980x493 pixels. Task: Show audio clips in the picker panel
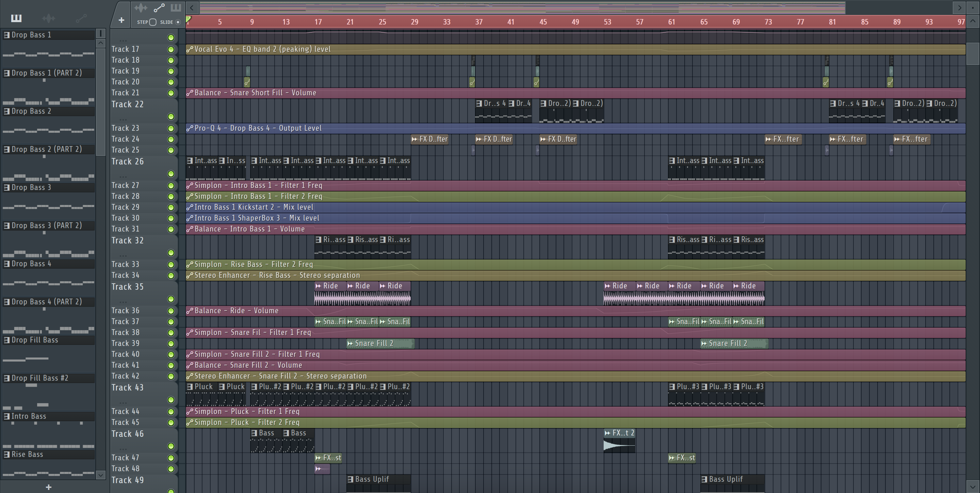point(49,18)
